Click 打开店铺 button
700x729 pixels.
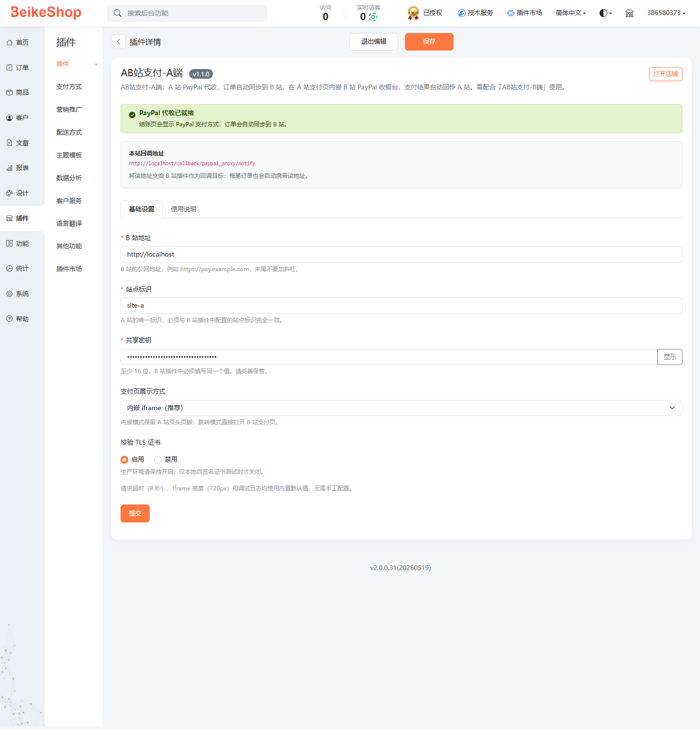pos(665,74)
